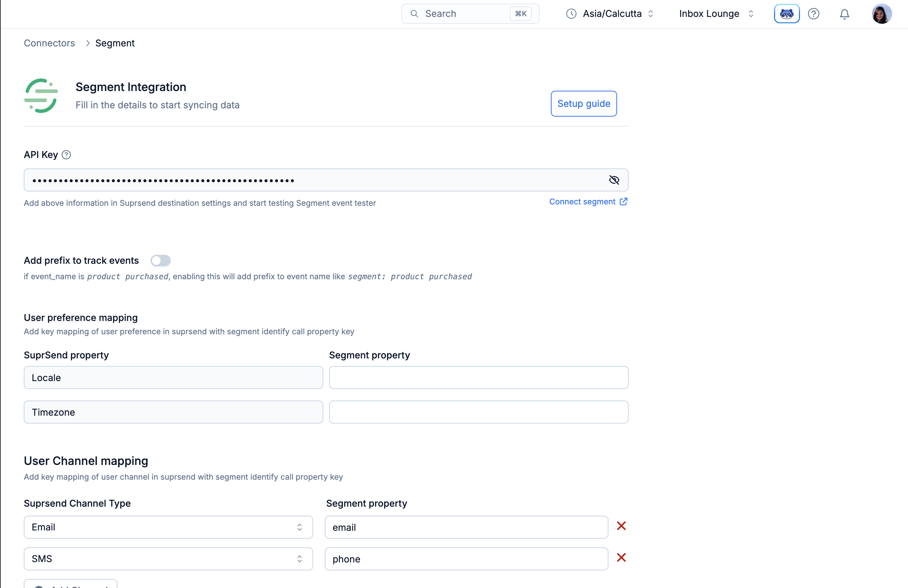Focus the Search box

[470, 14]
